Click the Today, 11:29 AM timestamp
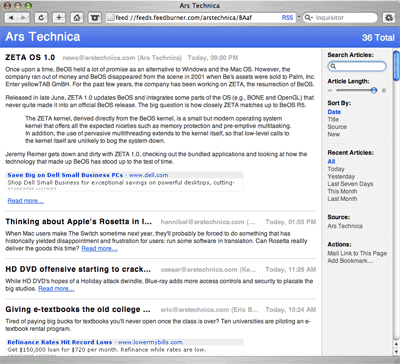Image resolution: width=400 pixels, height=364 pixels. tap(291, 269)
